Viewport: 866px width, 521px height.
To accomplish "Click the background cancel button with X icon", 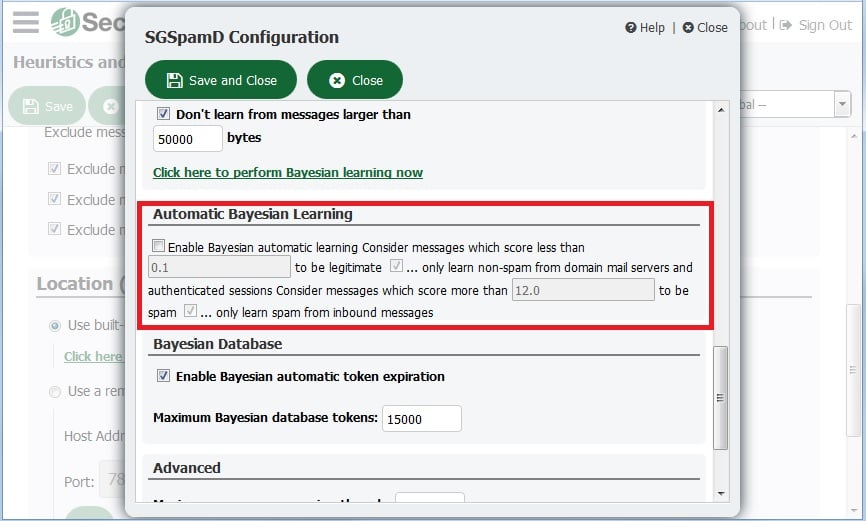I will coord(108,106).
